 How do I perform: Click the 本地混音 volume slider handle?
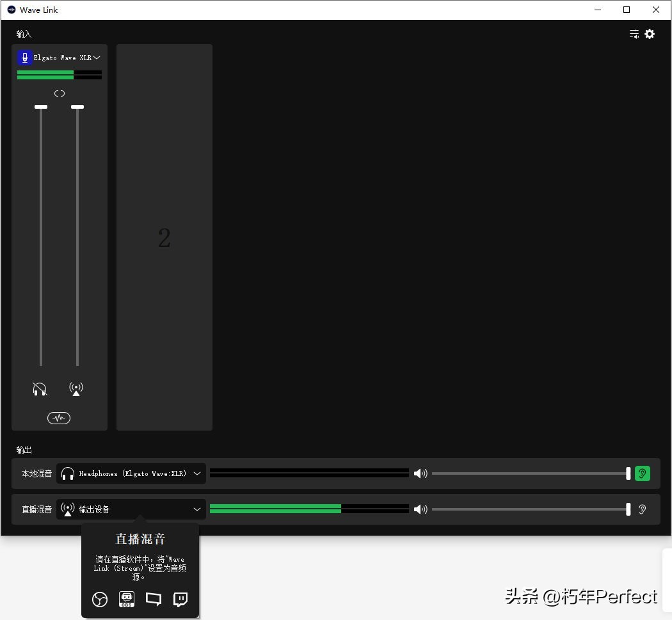pos(628,473)
